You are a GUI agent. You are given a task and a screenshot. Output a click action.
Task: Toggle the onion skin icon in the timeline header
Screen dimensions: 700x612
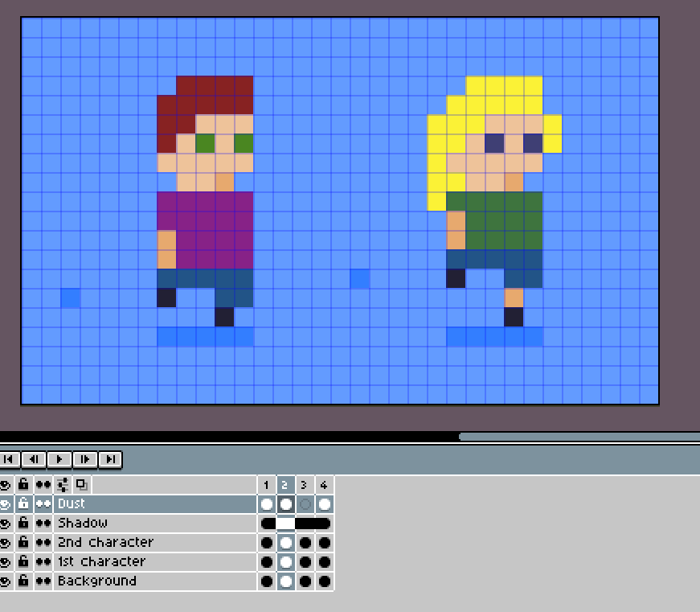click(82, 485)
